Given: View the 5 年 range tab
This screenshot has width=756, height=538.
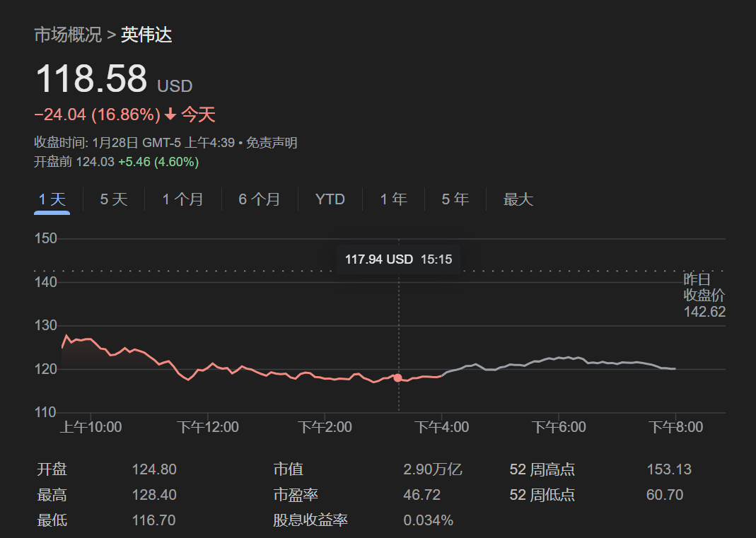Looking at the screenshot, I should click(455, 199).
